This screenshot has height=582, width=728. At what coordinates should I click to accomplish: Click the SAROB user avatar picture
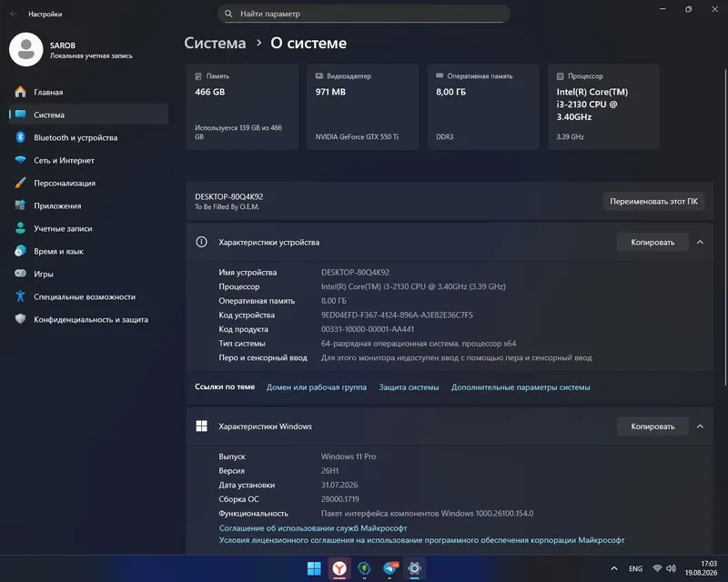(26, 49)
